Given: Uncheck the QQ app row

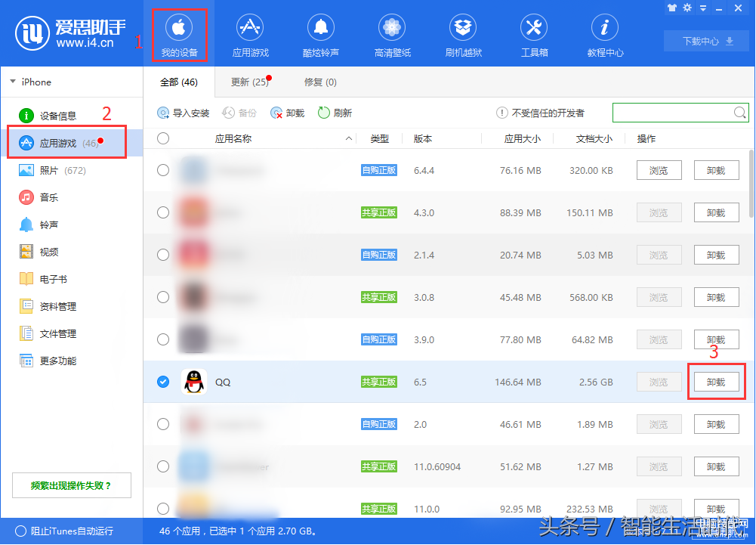Looking at the screenshot, I should pyautogui.click(x=163, y=382).
